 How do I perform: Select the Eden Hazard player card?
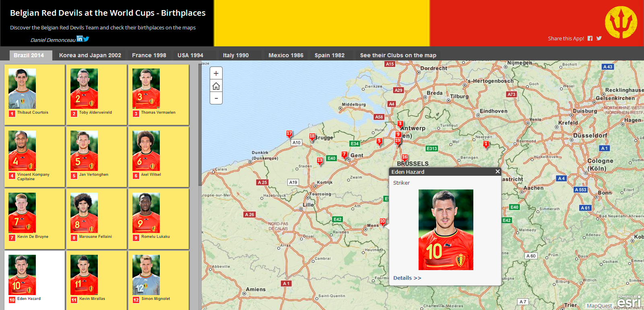point(35,281)
